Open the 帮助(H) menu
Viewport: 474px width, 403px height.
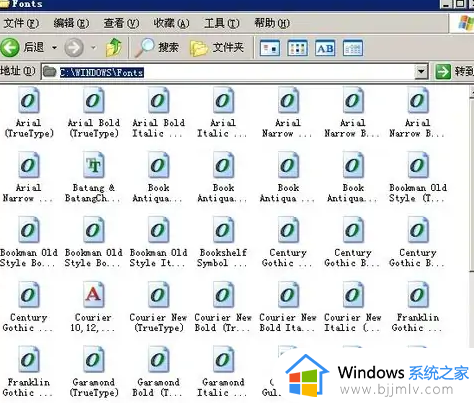click(272, 23)
